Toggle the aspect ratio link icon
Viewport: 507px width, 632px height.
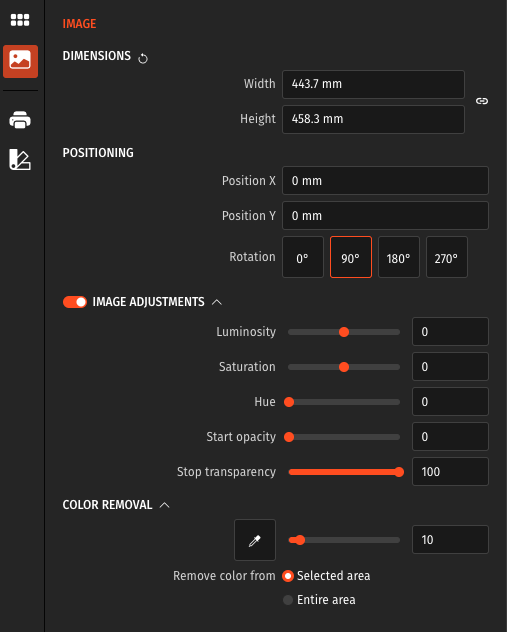click(x=482, y=101)
